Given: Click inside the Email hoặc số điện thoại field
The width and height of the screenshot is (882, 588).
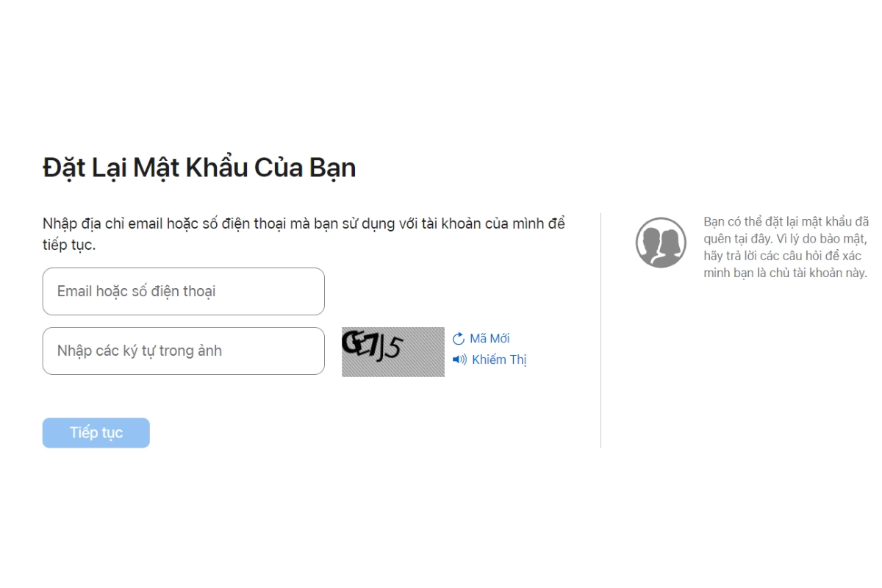Looking at the screenshot, I should click(183, 291).
